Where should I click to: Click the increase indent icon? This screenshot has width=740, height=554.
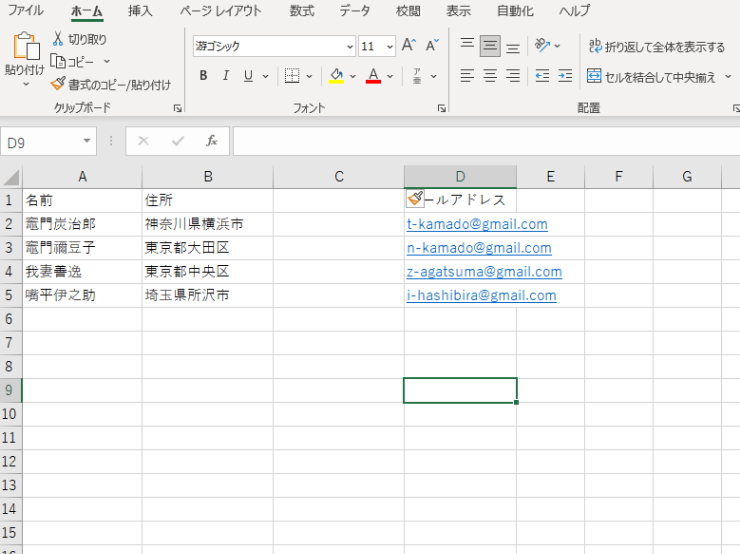coord(565,76)
